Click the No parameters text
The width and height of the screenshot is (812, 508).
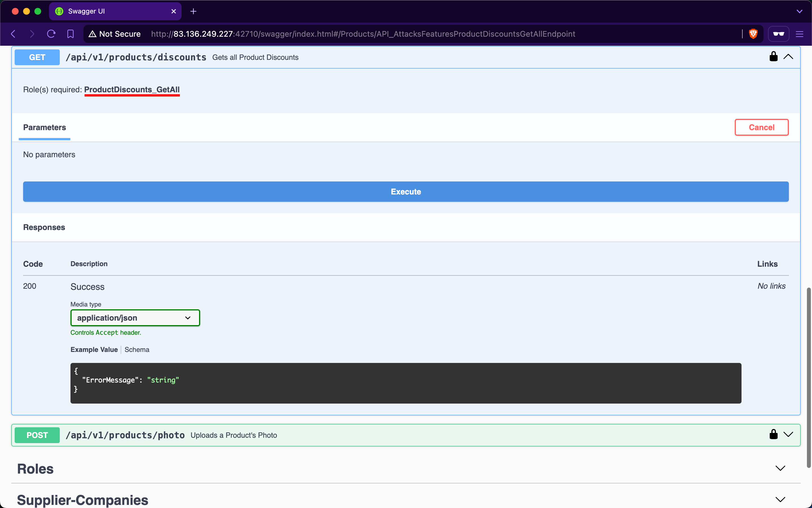pyautogui.click(x=49, y=155)
